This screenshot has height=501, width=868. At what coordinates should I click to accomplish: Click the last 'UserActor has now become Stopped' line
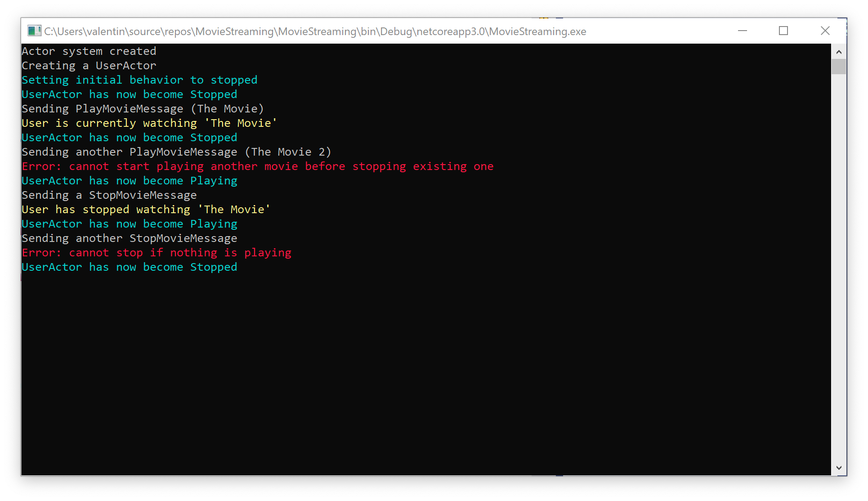[x=129, y=267]
